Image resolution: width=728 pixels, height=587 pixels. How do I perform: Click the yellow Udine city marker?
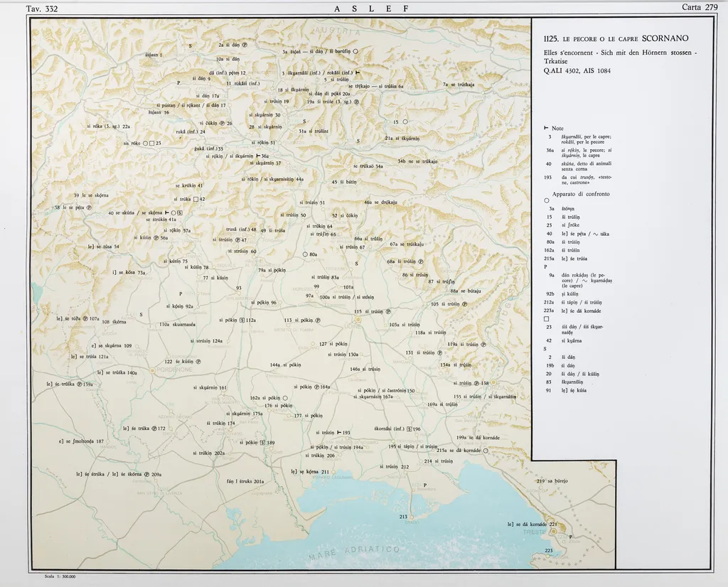tap(358, 320)
